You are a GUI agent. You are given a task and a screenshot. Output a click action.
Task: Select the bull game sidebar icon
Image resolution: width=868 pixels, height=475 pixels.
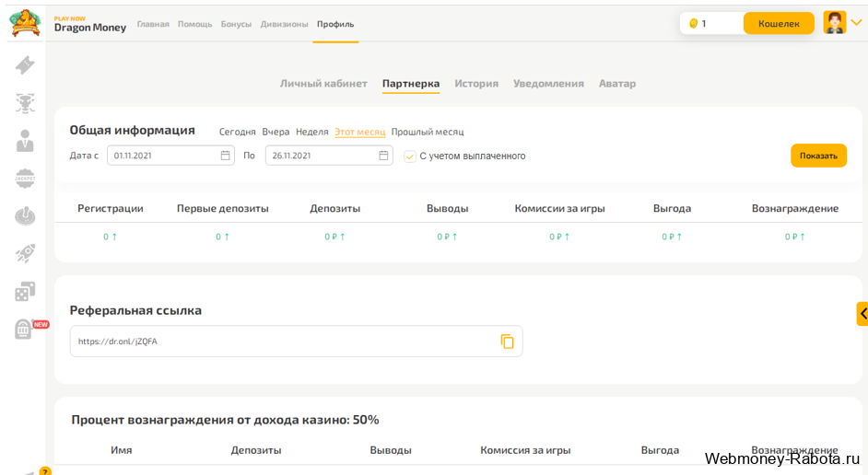coord(25,103)
